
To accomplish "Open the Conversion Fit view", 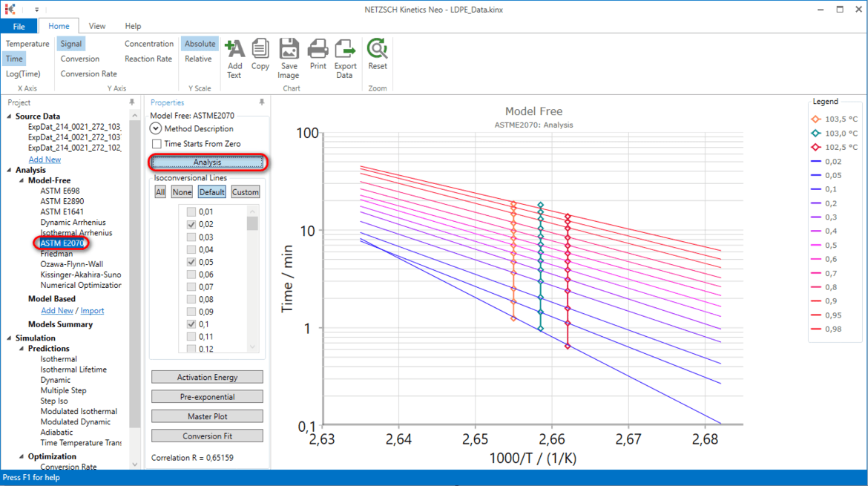I will [207, 436].
